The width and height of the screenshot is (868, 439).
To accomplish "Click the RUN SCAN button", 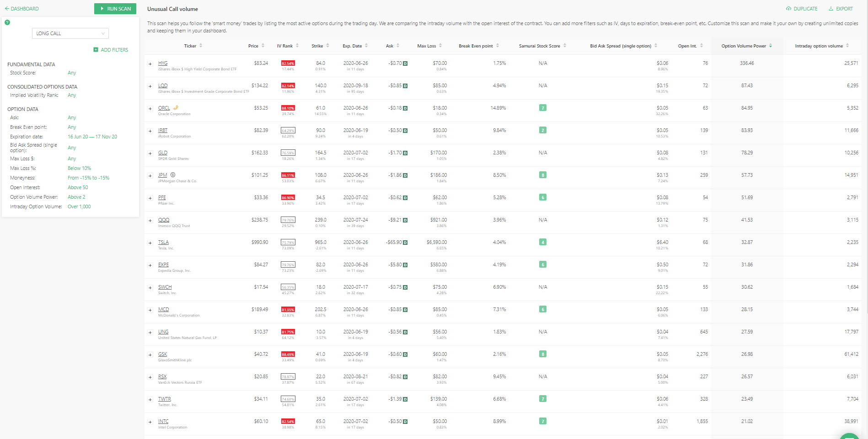I will (x=115, y=8).
